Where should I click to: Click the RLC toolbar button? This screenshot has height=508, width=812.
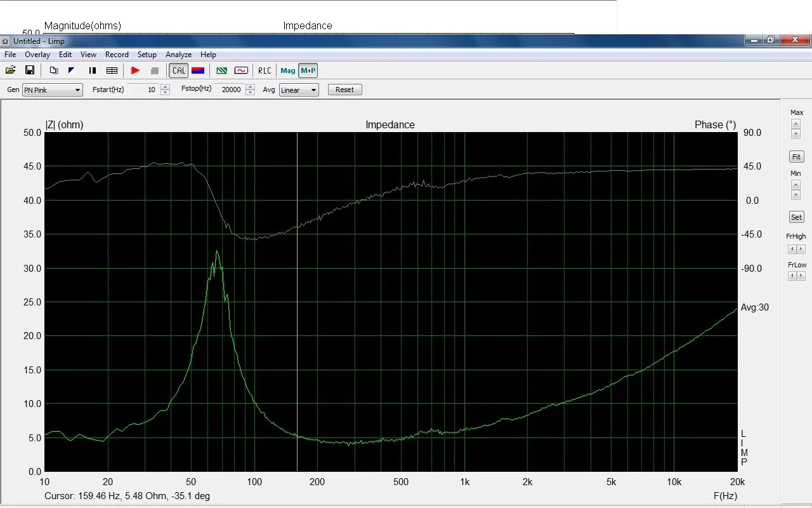[x=265, y=70]
